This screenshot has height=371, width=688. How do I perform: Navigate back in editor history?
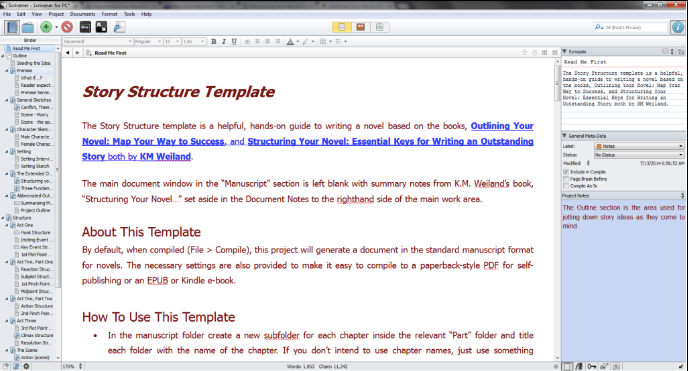[x=68, y=53]
